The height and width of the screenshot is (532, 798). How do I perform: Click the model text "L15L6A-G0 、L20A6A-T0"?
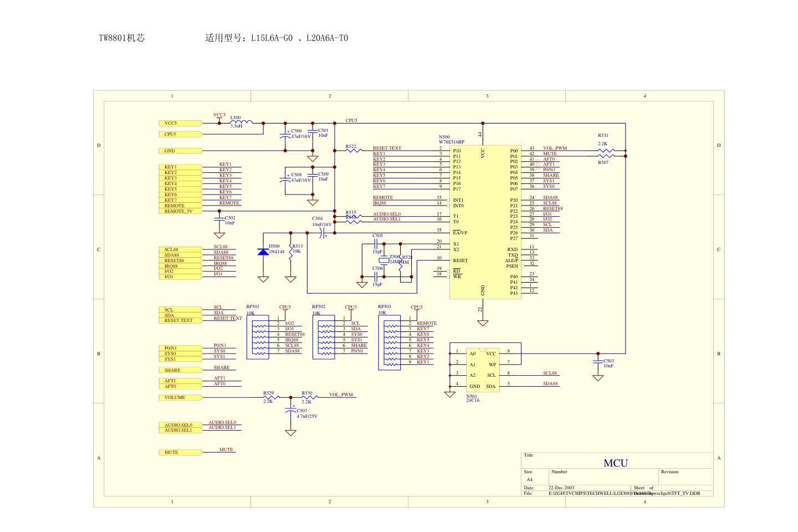[299, 38]
